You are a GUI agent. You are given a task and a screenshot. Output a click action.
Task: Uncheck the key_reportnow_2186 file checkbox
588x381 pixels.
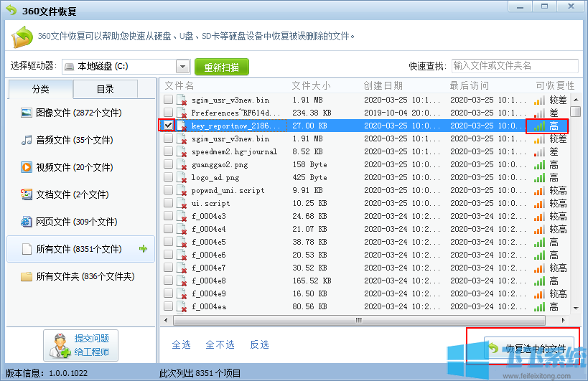point(169,125)
